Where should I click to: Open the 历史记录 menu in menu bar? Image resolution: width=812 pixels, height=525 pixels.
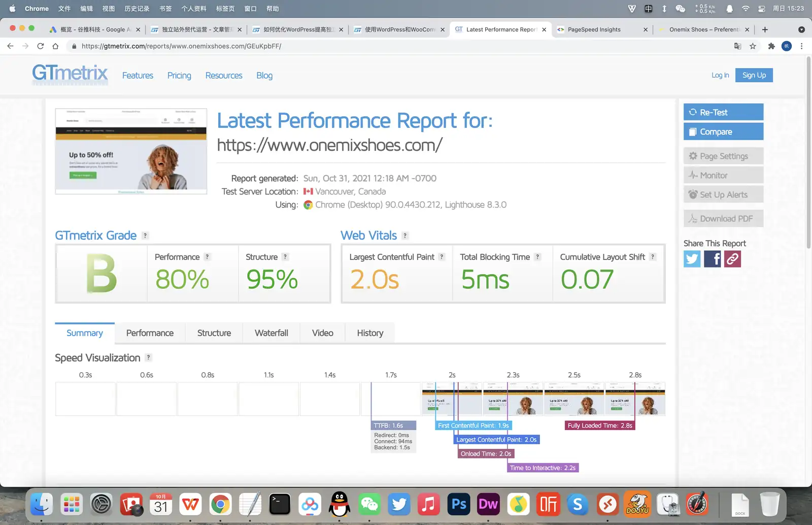137,9
